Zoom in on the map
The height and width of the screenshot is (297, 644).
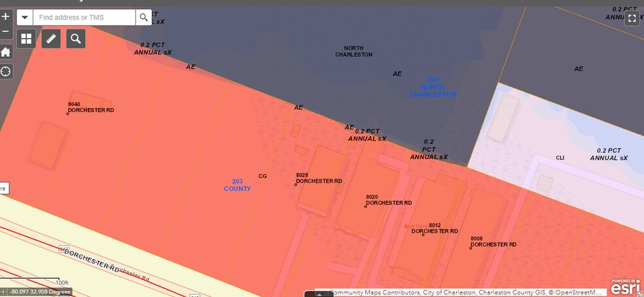6,16
